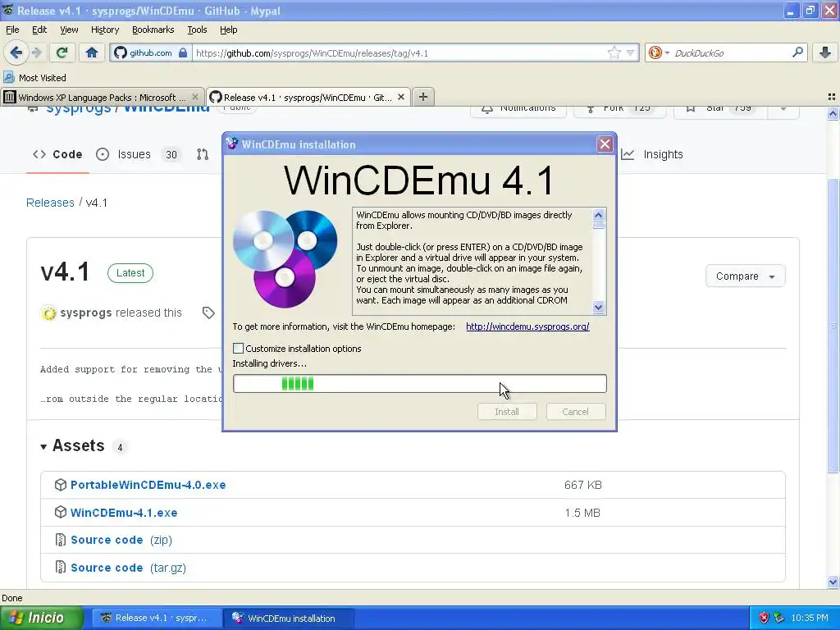This screenshot has width=840, height=630.
Task: Follow the Releases breadcrumb link
Action: coord(50,203)
